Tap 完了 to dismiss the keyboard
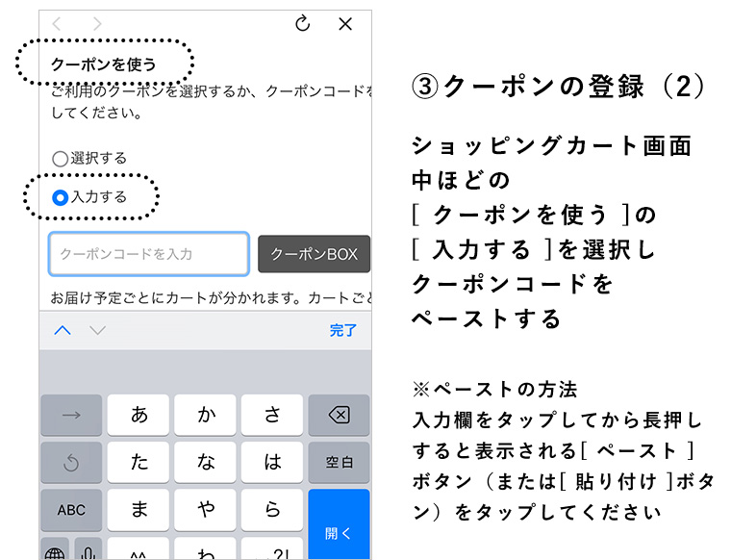This screenshot has width=731, height=560. 343,331
